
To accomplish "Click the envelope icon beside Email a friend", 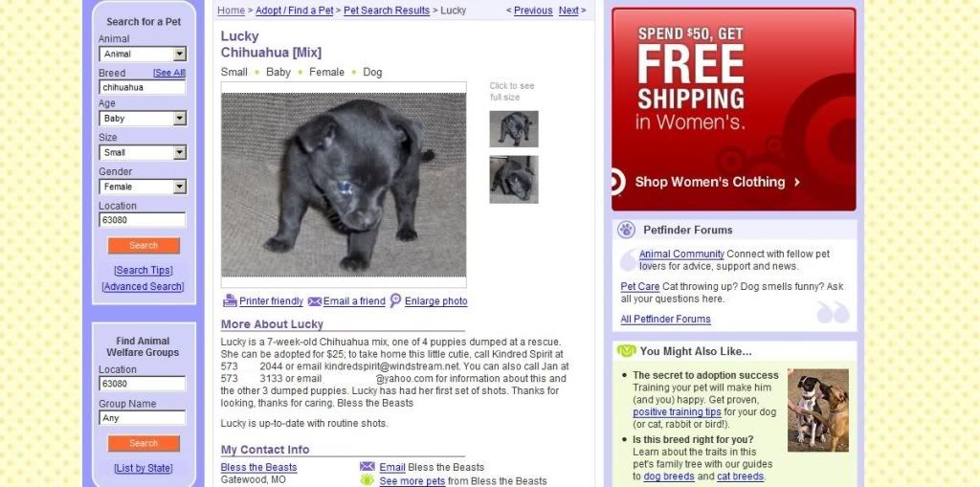I will coord(314,301).
